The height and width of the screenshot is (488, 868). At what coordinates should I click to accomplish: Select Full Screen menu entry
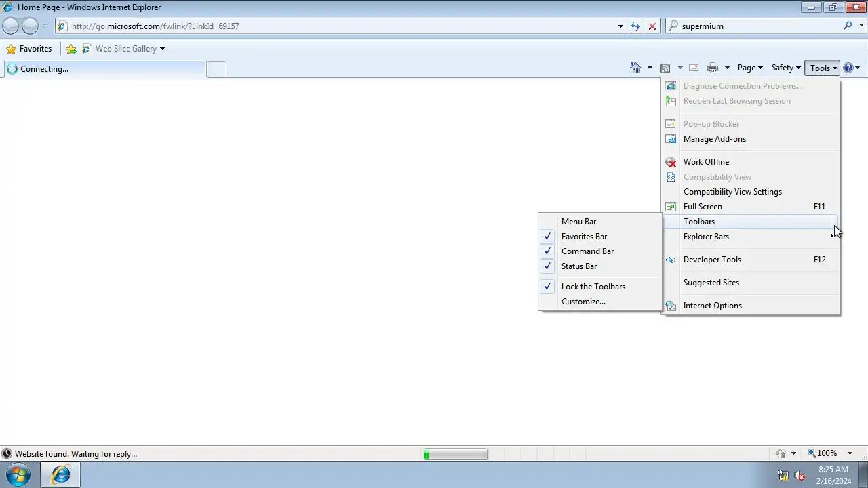point(751,207)
